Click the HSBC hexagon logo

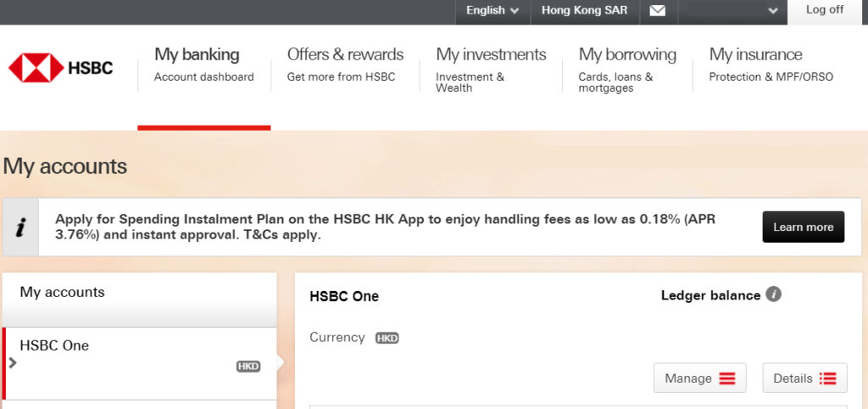point(36,68)
